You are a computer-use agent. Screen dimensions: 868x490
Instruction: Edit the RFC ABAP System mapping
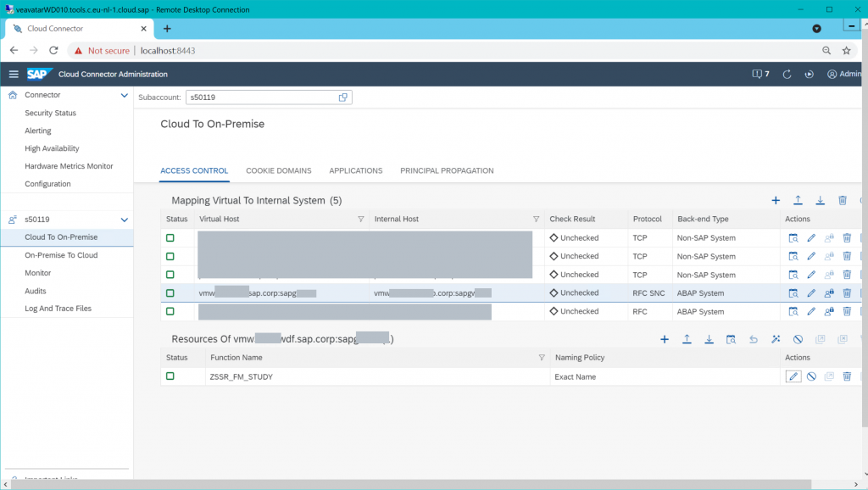[811, 312]
